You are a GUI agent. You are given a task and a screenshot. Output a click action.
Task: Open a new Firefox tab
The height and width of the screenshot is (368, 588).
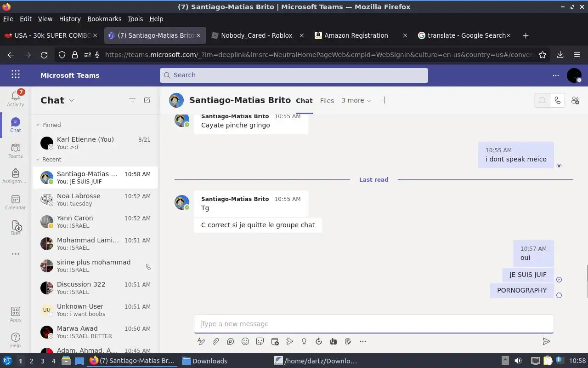coord(526,35)
